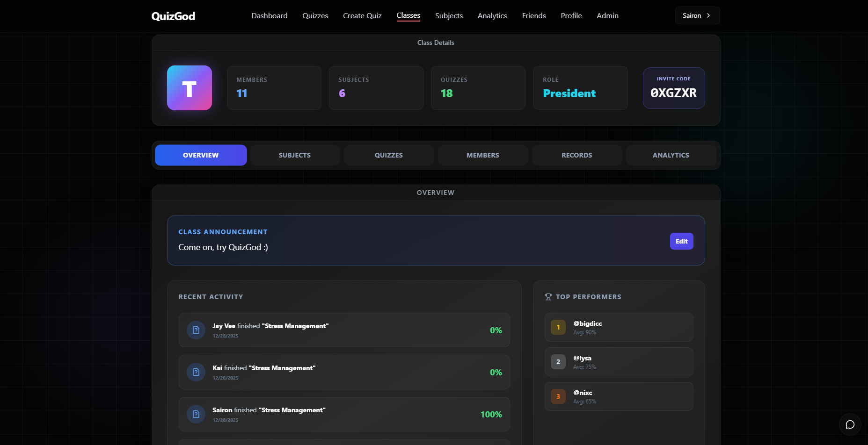Open the Admin menu item
This screenshot has width=868, height=445.
(607, 15)
